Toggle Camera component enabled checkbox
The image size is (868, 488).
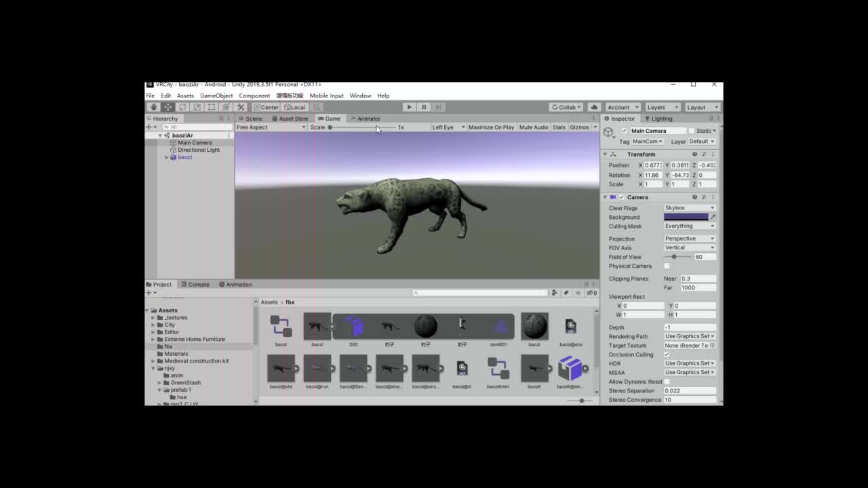621,197
